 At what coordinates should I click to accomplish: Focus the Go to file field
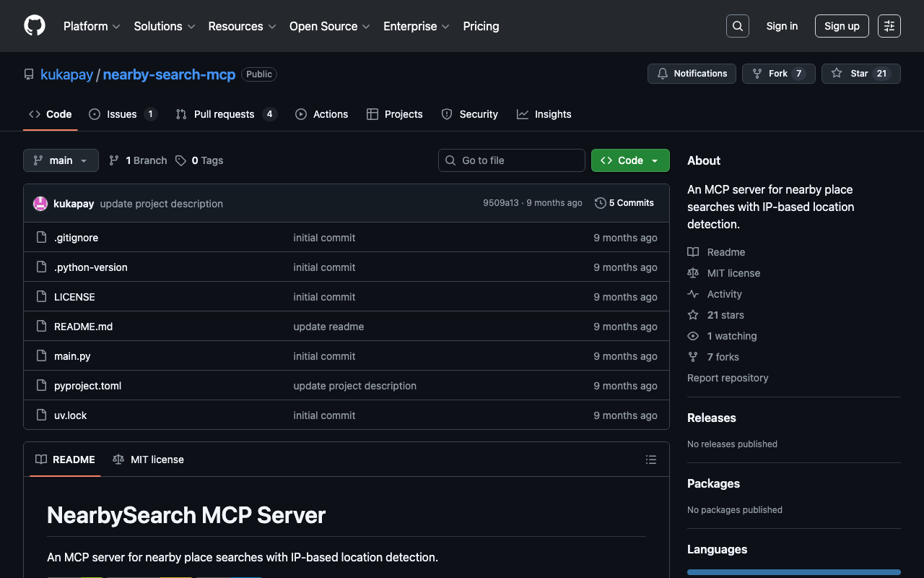coord(512,160)
